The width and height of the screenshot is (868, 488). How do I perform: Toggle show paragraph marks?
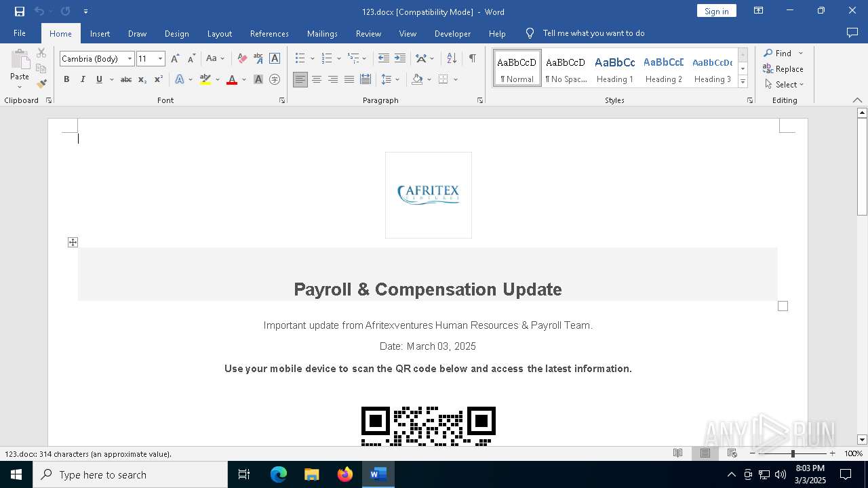[x=472, y=59]
